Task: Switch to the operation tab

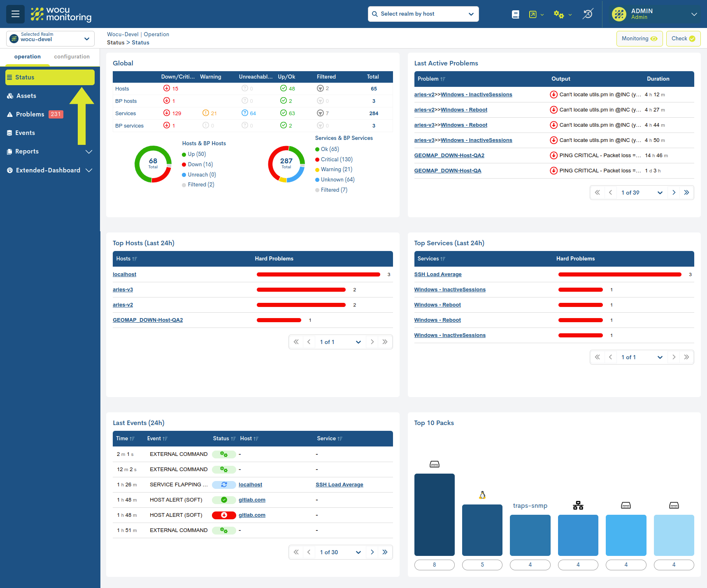Action: pos(28,57)
